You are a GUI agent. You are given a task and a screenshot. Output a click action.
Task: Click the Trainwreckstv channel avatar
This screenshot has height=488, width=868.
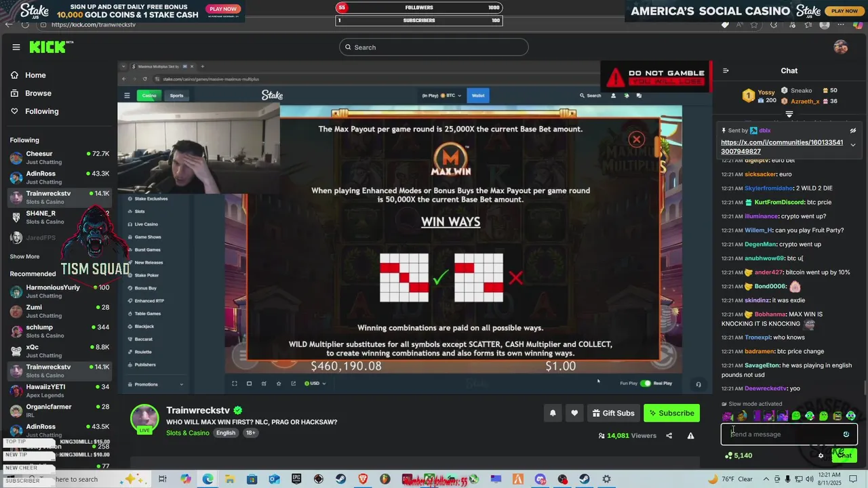(x=144, y=418)
